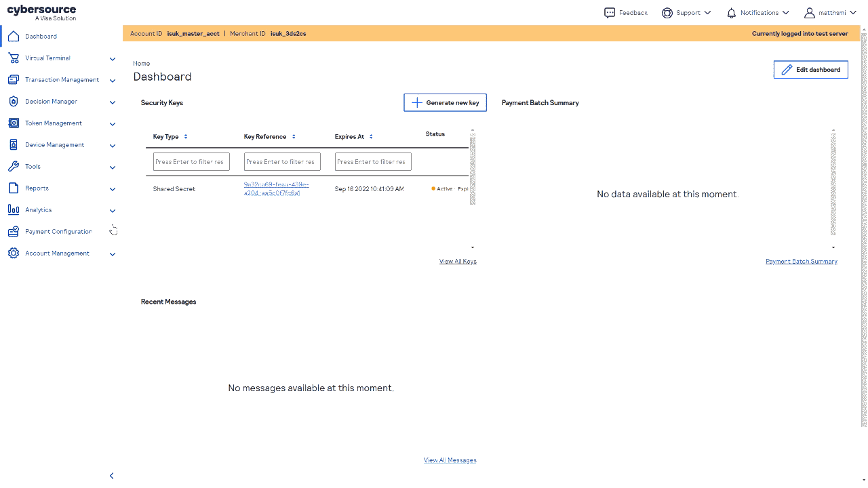Collapse the sidebar using the left arrow
868x488 pixels.
point(112,476)
